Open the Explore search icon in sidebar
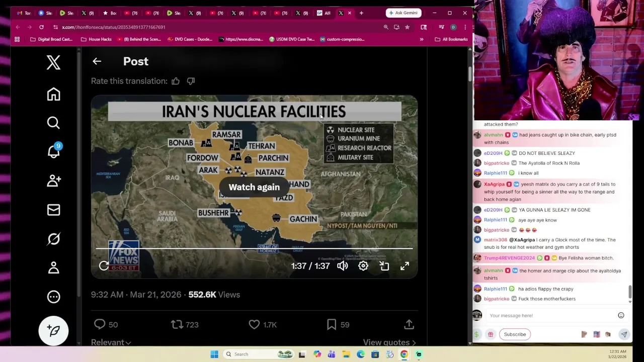The height and width of the screenshot is (362, 644). click(53, 123)
